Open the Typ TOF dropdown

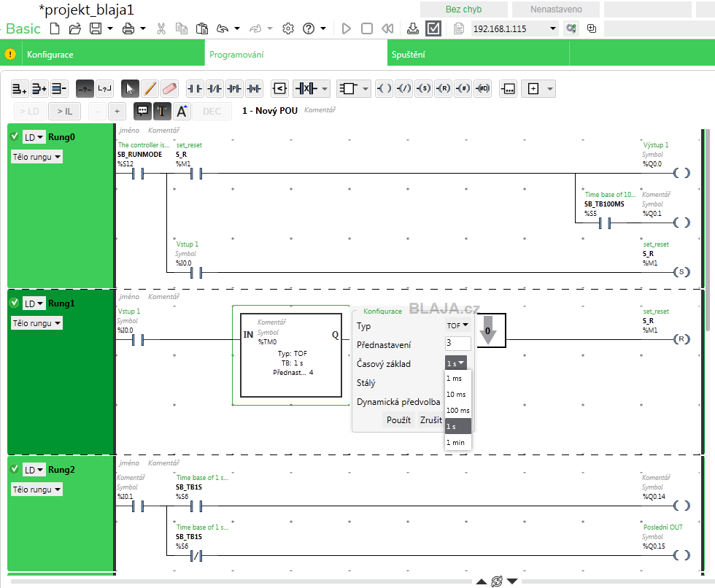(457, 325)
